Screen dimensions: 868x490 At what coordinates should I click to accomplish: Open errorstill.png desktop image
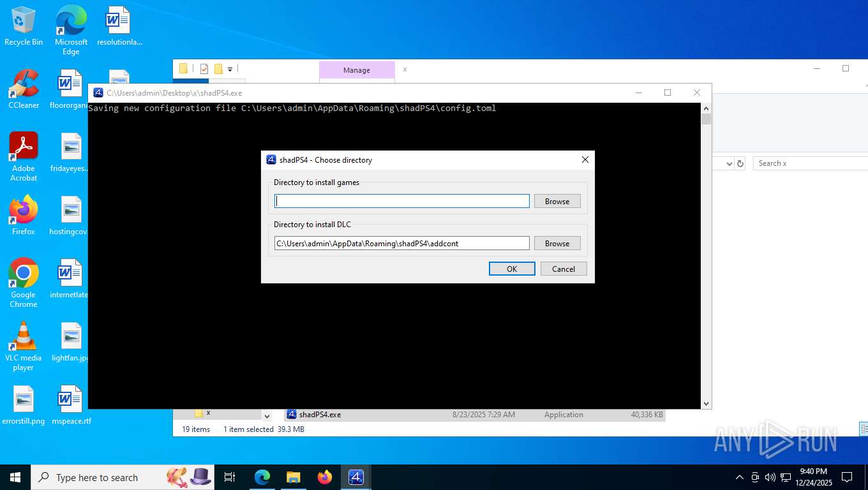pyautogui.click(x=24, y=405)
